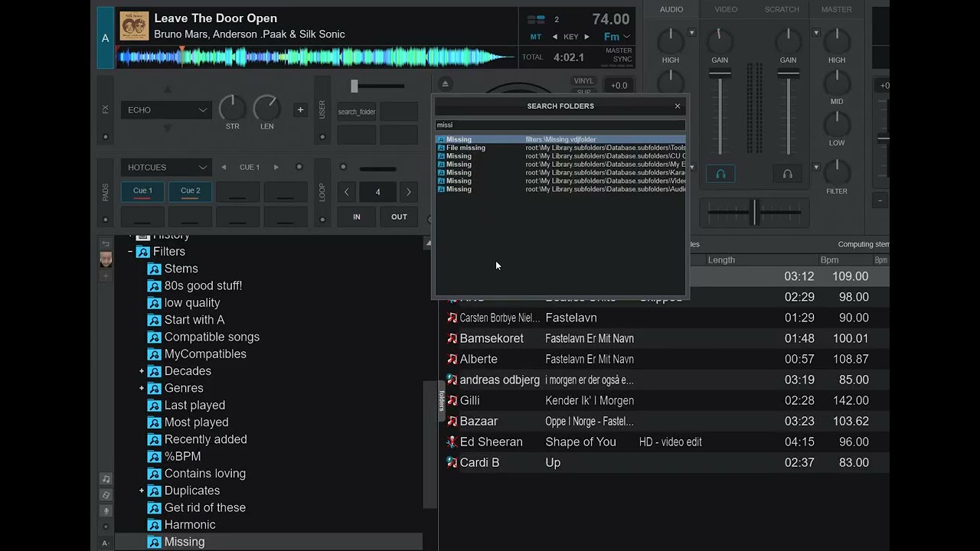Click the sidebar music note icon
Screen dimensions: 980x551
[x=106, y=479]
